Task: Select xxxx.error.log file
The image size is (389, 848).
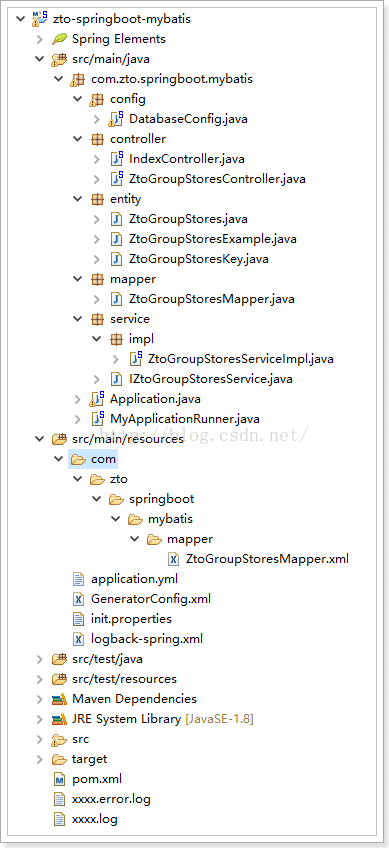Action: (111, 799)
